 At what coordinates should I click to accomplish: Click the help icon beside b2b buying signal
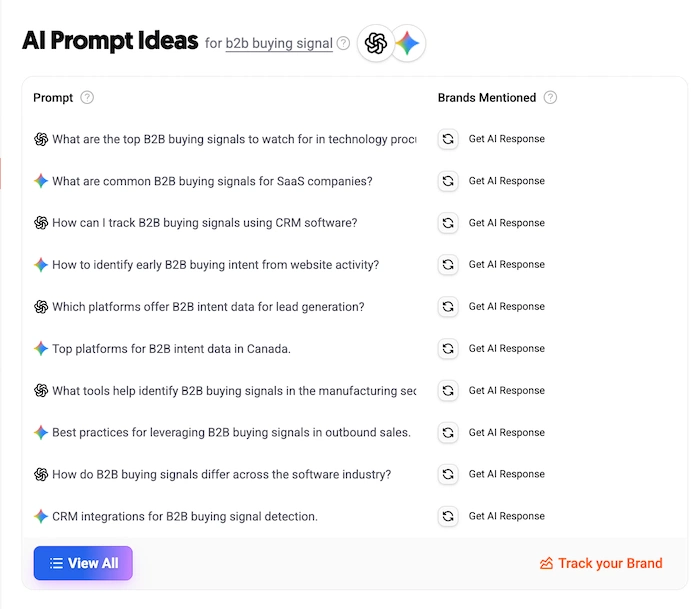click(344, 43)
